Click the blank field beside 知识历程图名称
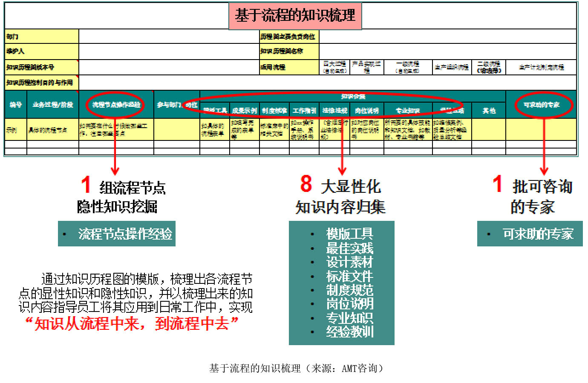The height and width of the screenshot is (383, 588). click(448, 51)
